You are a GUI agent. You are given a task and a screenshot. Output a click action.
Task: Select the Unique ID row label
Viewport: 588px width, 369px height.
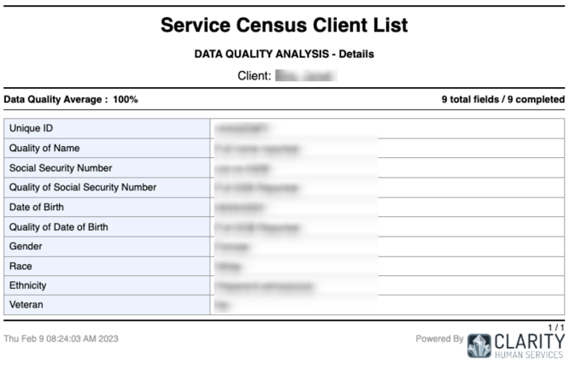click(x=31, y=128)
